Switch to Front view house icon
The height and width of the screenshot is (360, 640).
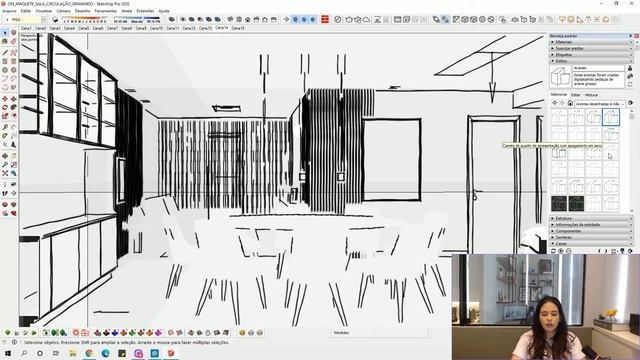248,19
